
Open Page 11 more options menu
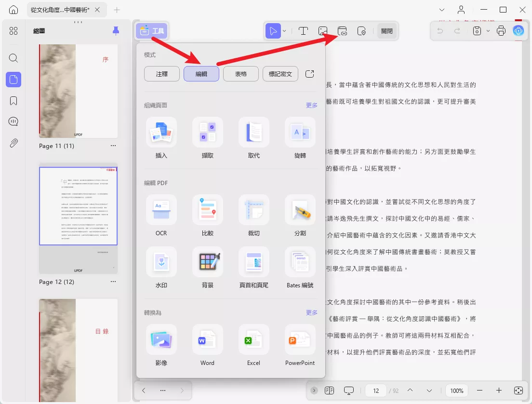pos(113,146)
